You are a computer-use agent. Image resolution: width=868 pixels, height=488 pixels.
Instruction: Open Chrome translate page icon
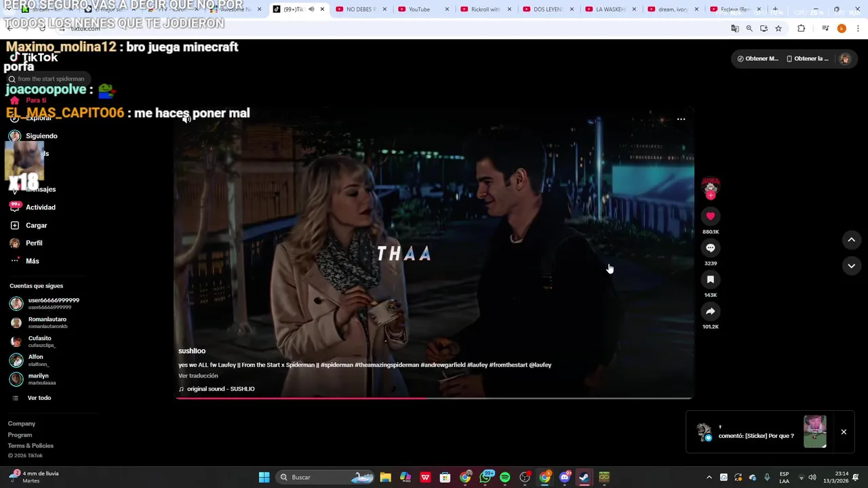coord(734,28)
